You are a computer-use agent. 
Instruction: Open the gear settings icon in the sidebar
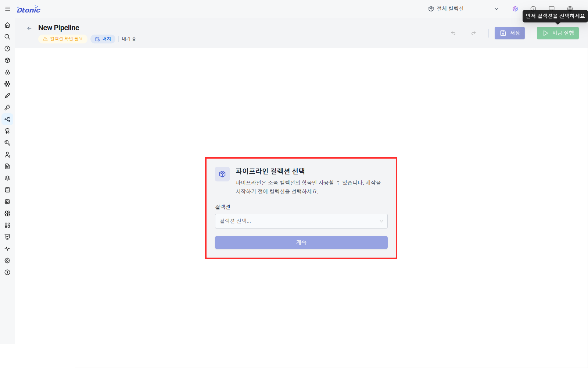7,261
